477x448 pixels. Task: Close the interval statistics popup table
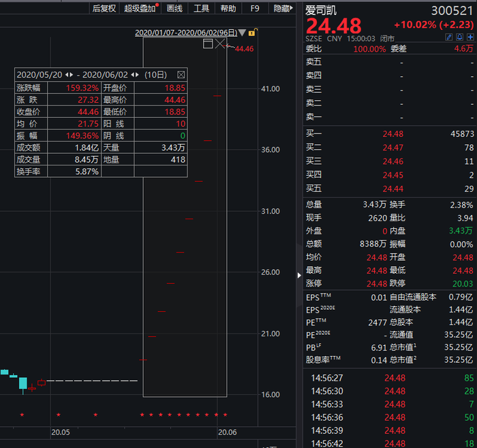coord(181,75)
